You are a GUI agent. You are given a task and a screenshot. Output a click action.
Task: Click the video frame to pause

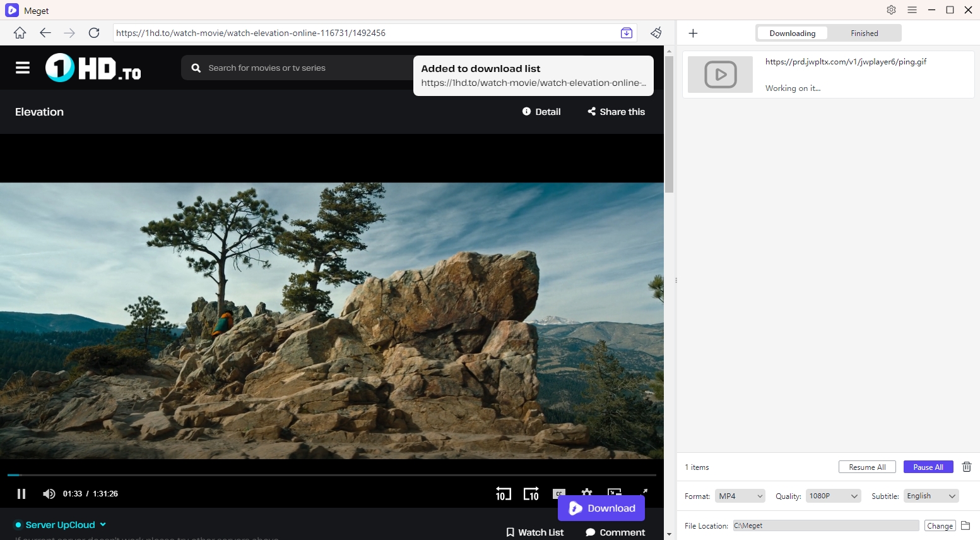(332, 321)
